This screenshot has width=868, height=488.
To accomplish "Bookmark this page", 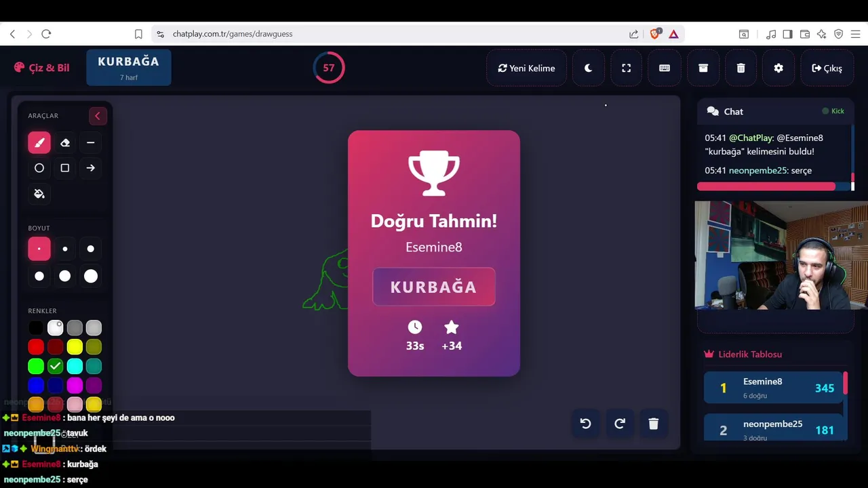I will 138,34.
